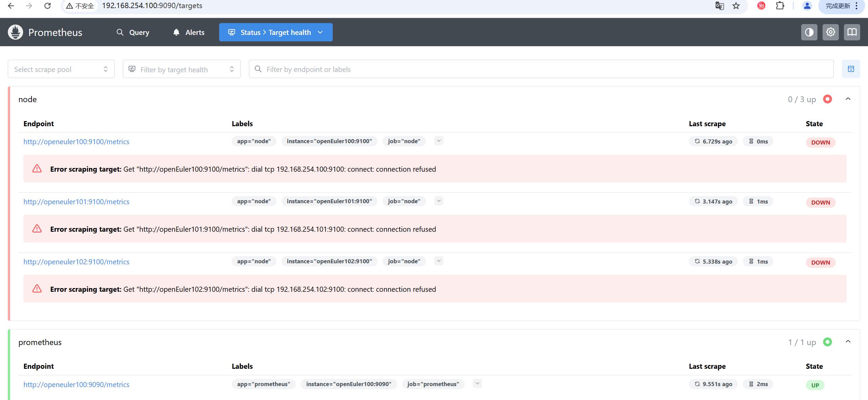Open browser extensions puzzle icon
Viewport: 868px width, 400px height.
point(780,6)
